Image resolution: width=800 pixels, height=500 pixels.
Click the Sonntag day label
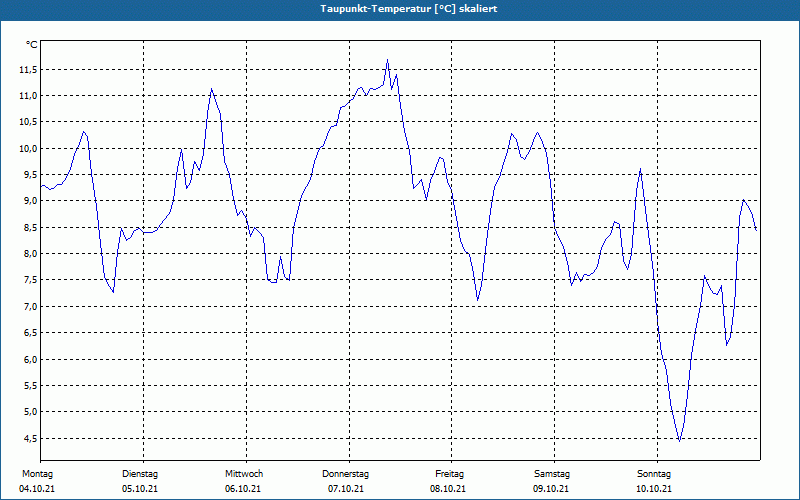coord(654,474)
